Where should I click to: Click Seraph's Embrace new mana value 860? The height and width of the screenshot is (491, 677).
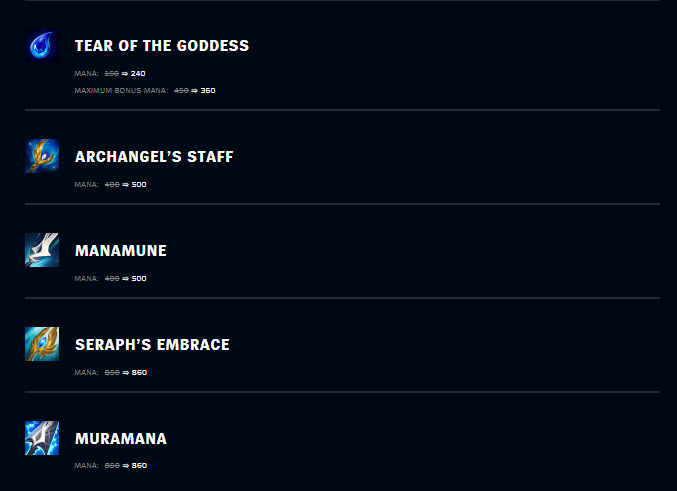point(139,372)
